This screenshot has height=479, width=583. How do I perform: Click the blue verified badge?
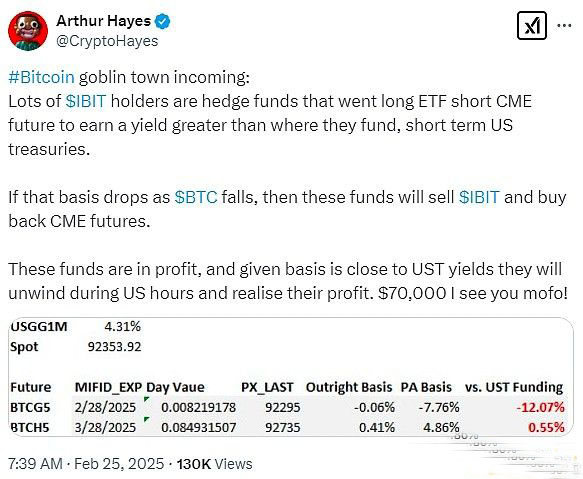click(162, 21)
